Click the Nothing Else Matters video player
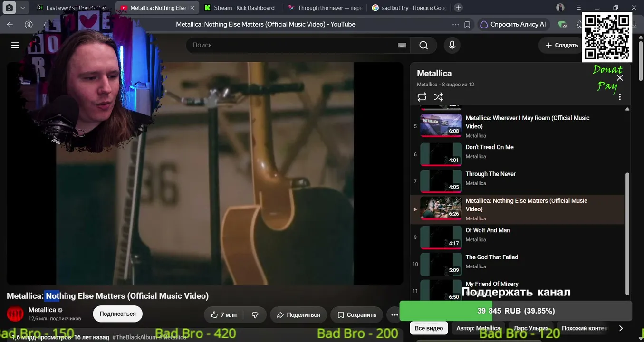 click(205, 173)
